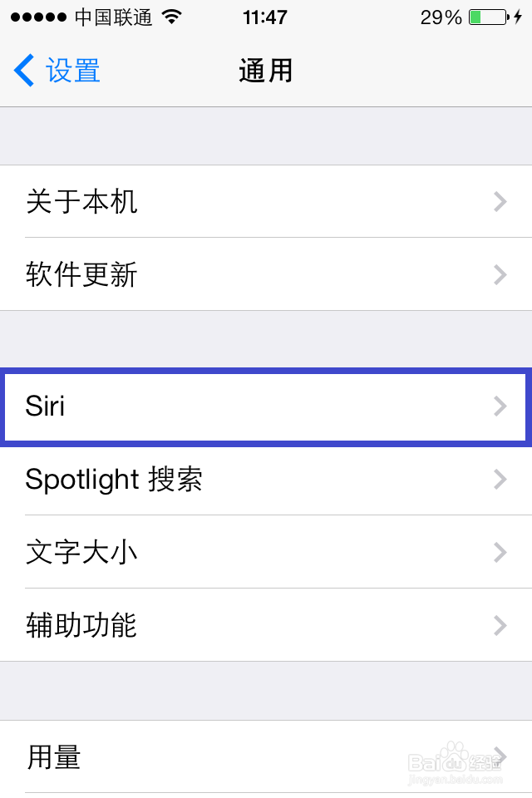Tap the chevron on the Siri row
Image resolution: width=532 pixels, height=798 pixels.
500,406
